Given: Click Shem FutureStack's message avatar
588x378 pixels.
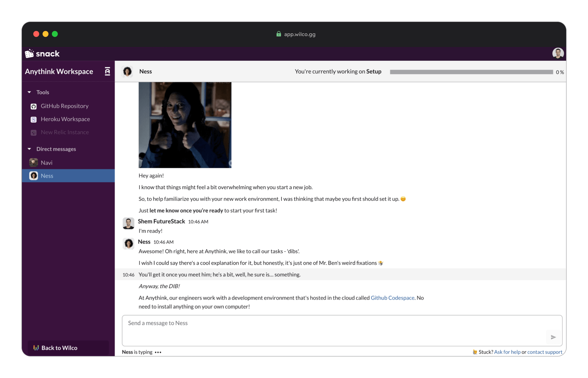Looking at the screenshot, I should pyautogui.click(x=128, y=223).
